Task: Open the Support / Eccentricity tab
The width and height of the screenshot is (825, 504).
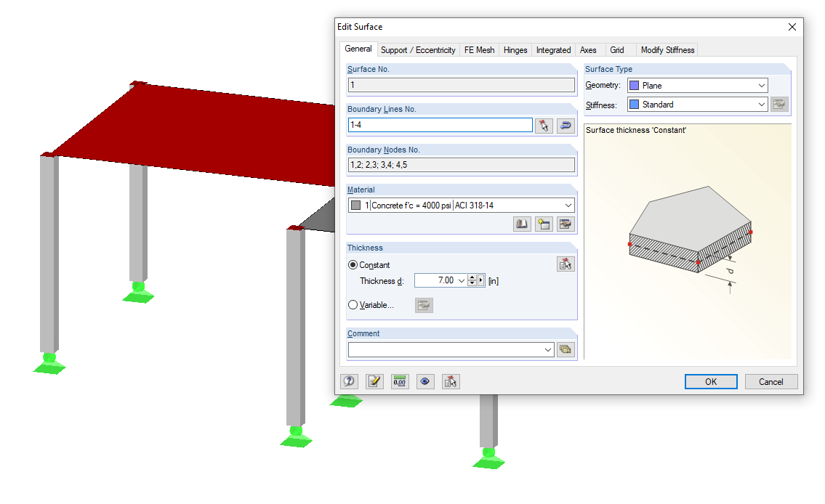Action: coord(418,50)
